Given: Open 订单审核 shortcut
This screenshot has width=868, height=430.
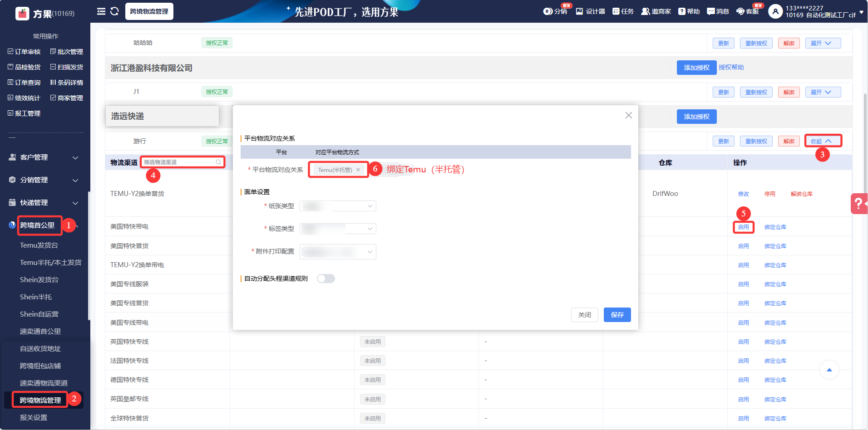Looking at the screenshot, I should [x=24, y=52].
